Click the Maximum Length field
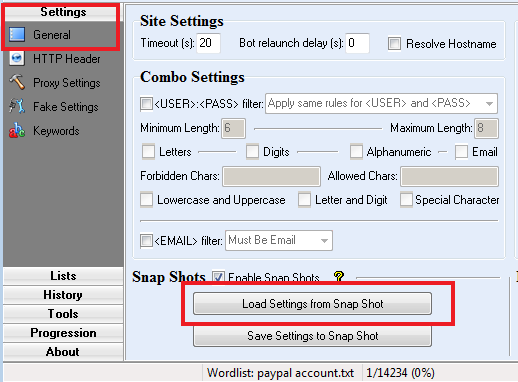The width and height of the screenshot is (518, 382). [486, 128]
